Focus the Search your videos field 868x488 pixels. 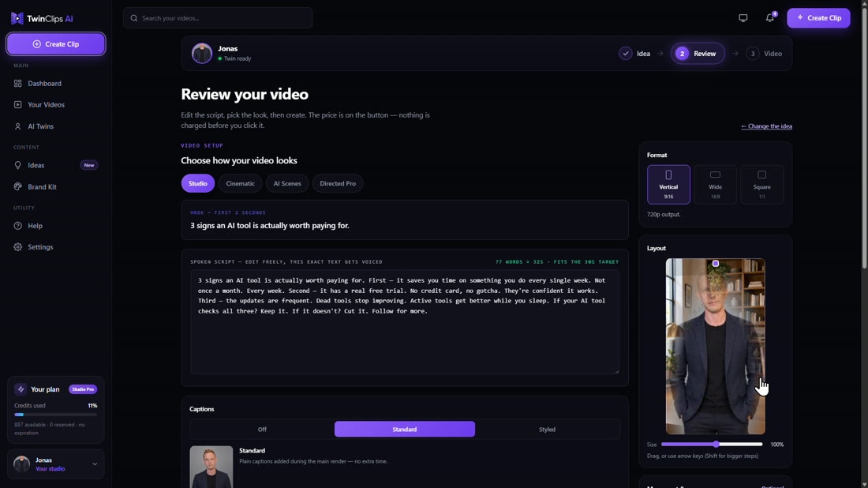[x=218, y=18]
